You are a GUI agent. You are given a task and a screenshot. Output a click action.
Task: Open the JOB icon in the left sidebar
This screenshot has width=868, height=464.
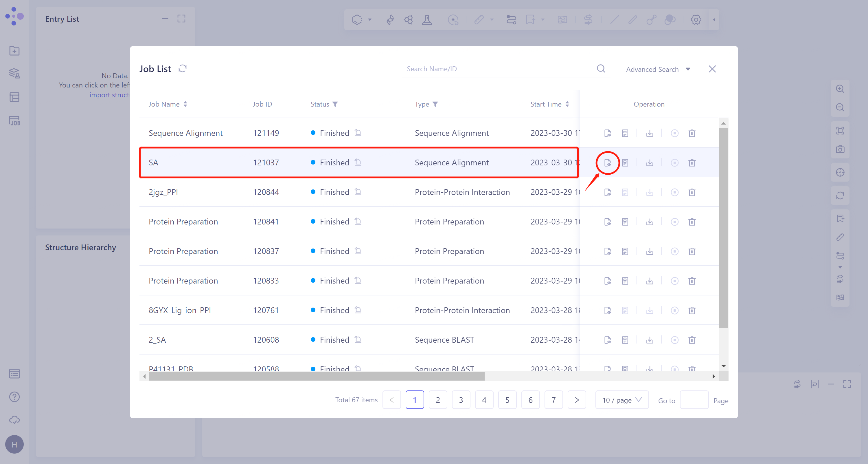tap(14, 121)
